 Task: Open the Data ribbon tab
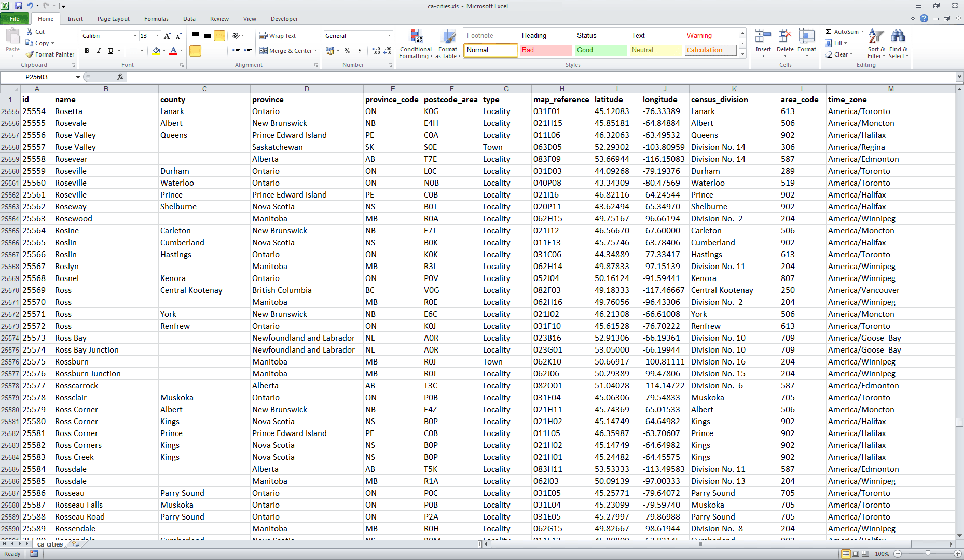189,19
